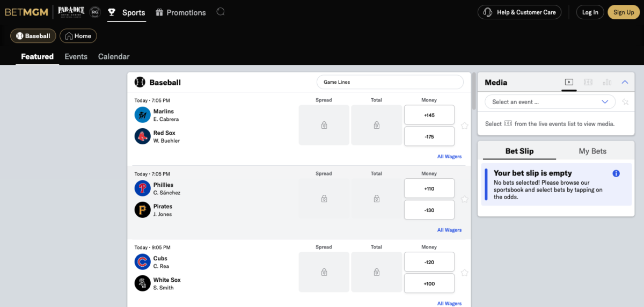Switch to the Events tab

pyautogui.click(x=76, y=56)
